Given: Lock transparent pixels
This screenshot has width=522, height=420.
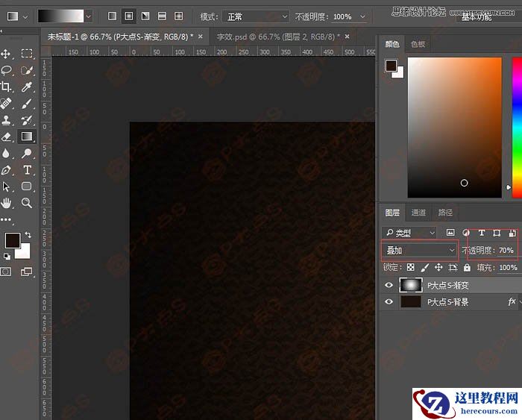Looking at the screenshot, I should [x=411, y=268].
